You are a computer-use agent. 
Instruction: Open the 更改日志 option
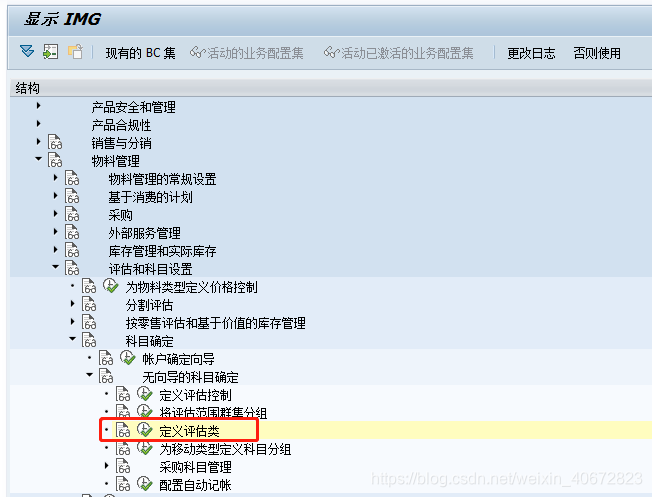(531, 53)
